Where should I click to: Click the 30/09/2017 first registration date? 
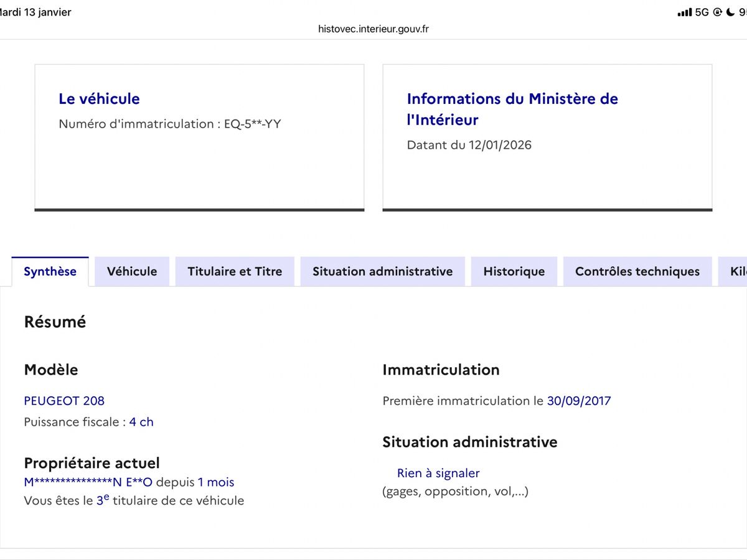tap(579, 401)
